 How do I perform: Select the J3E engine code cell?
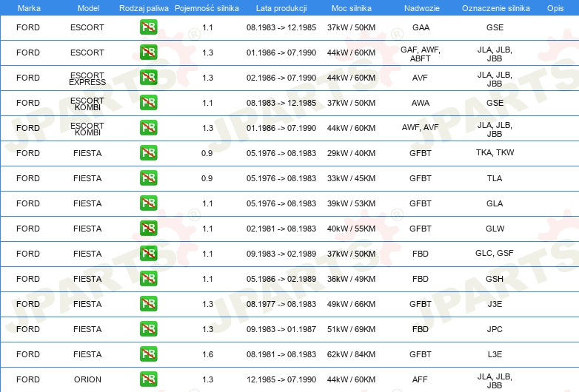click(495, 304)
